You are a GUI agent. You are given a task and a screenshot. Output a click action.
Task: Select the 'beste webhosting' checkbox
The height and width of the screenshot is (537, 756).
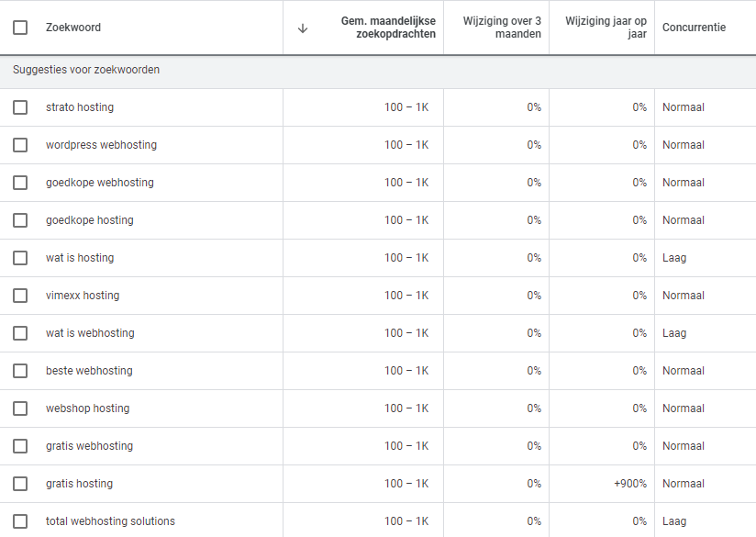[20, 371]
